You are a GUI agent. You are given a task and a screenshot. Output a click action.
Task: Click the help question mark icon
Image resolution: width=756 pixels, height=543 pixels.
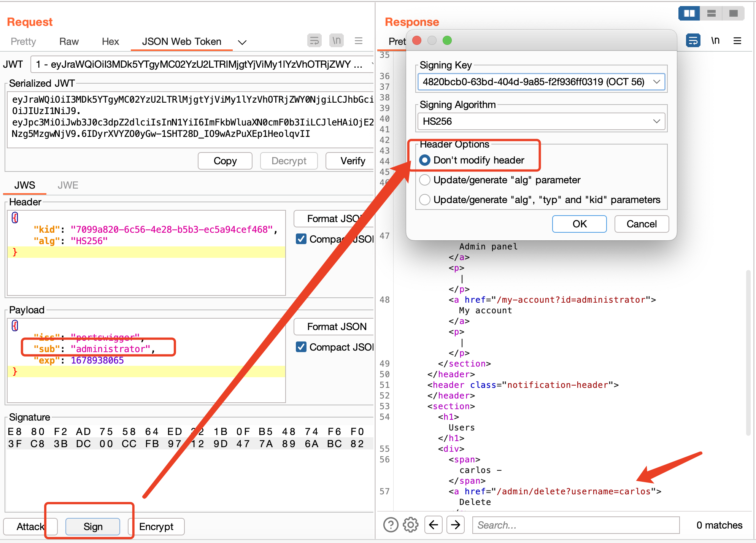coord(391,525)
